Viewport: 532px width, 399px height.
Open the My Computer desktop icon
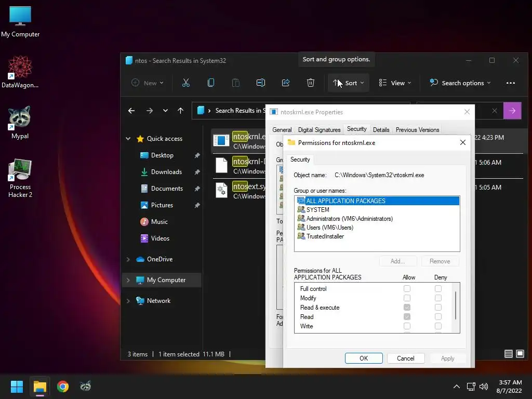pyautogui.click(x=20, y=21)
